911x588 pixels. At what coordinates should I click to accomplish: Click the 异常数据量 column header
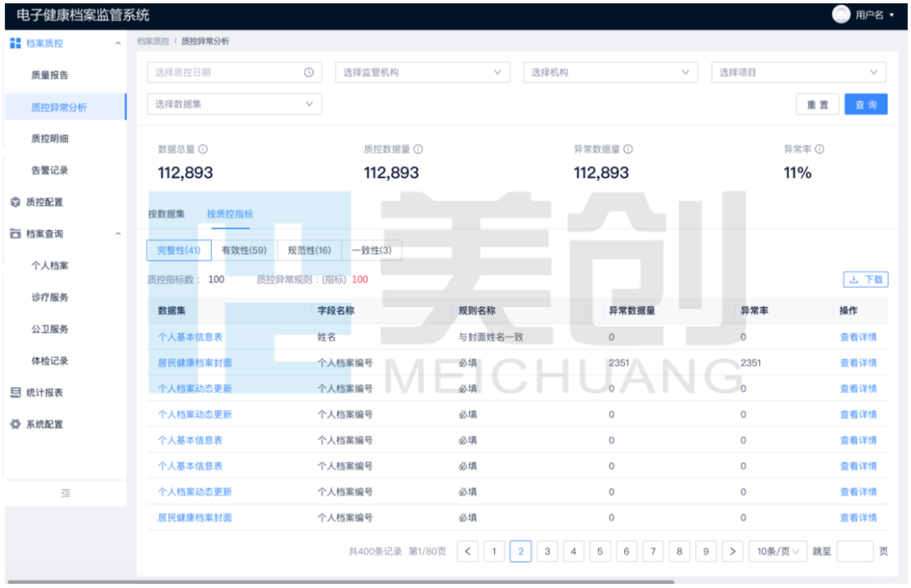click(632, 310)
